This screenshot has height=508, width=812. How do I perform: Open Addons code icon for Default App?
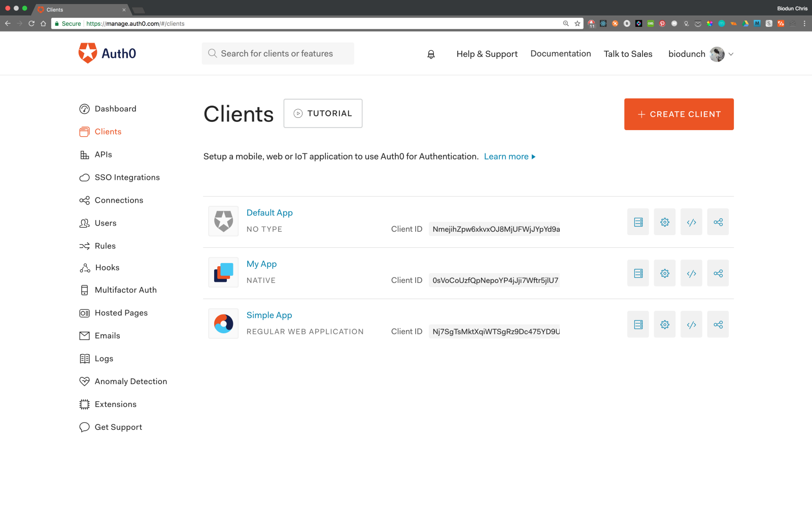click(x=691, y=222)
